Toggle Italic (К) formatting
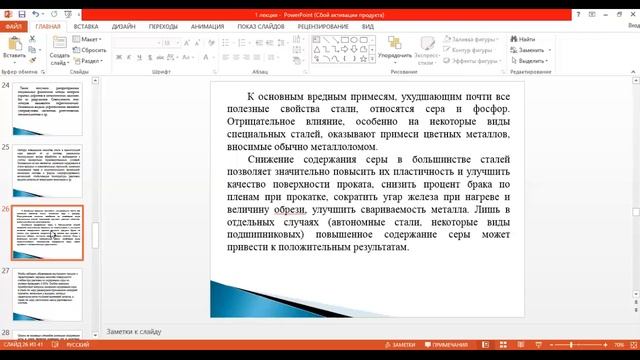Image resolution: width=640 pixels, height=360 pixels. 129,58
